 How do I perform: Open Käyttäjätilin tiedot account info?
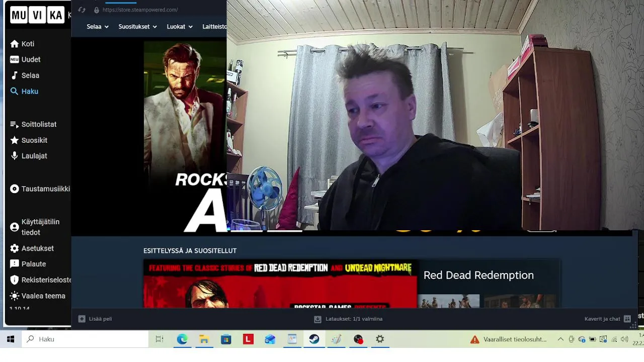pos(35,227)
